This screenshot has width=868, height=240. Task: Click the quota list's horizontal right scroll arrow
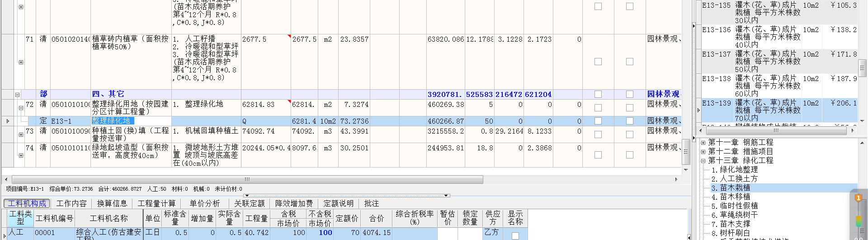pos(853,130)
